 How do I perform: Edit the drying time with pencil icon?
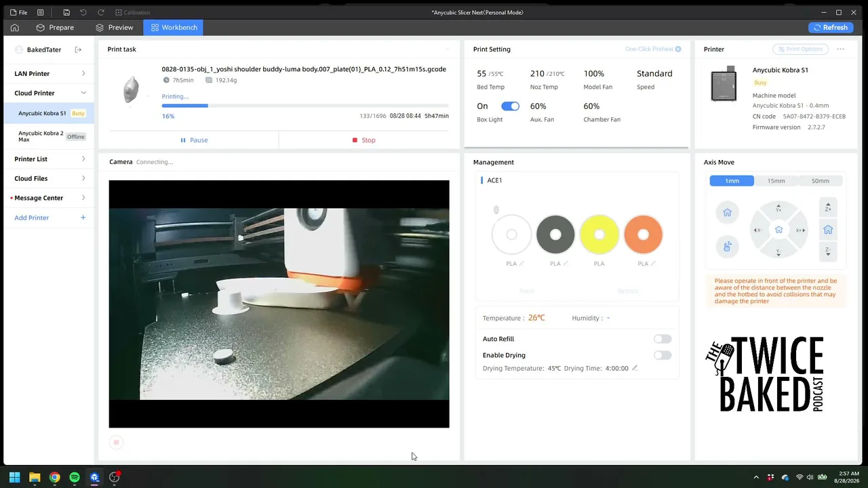(x=635, y=368)
